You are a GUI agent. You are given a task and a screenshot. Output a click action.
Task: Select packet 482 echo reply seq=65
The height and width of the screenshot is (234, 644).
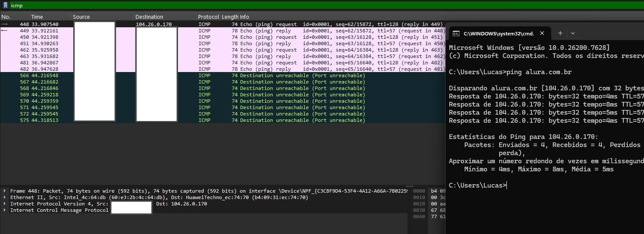tap(222, 69)
